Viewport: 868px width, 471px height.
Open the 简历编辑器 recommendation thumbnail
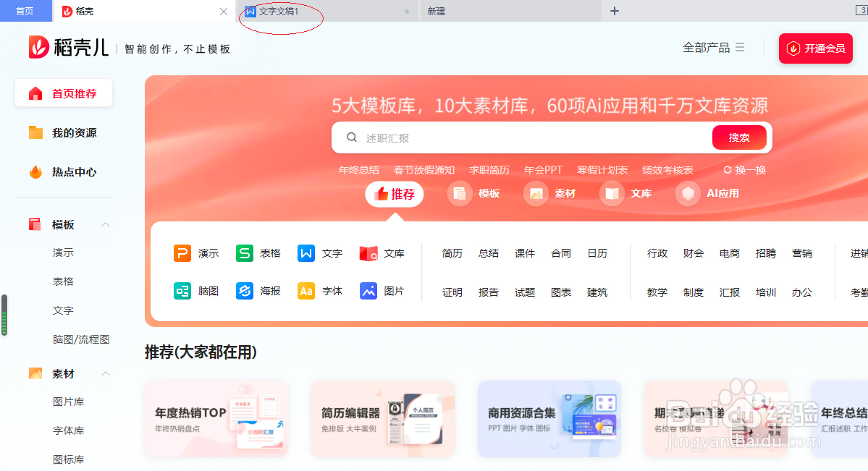point(382,418)
